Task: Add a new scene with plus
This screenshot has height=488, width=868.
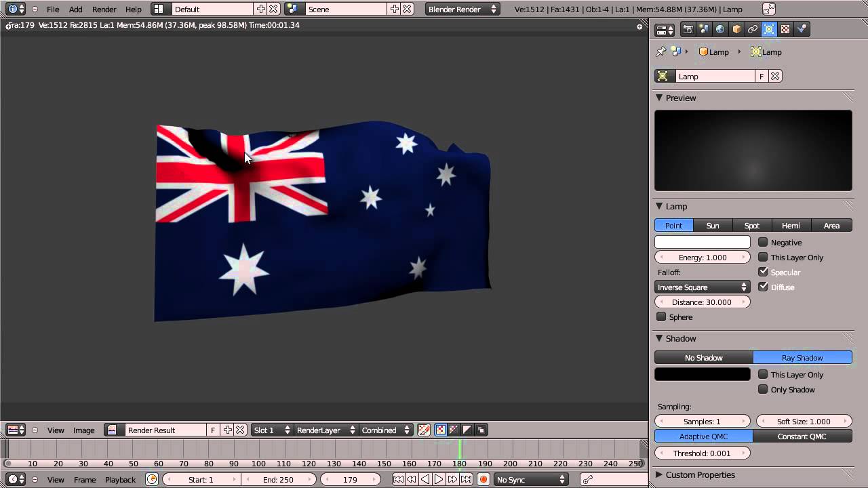Action: [x=395, y=9]
